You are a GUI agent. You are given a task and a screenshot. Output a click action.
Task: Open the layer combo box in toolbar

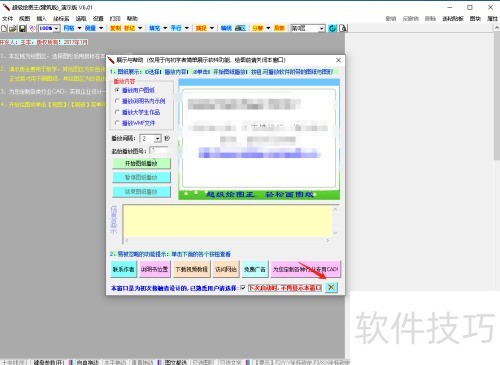[308, 28]
